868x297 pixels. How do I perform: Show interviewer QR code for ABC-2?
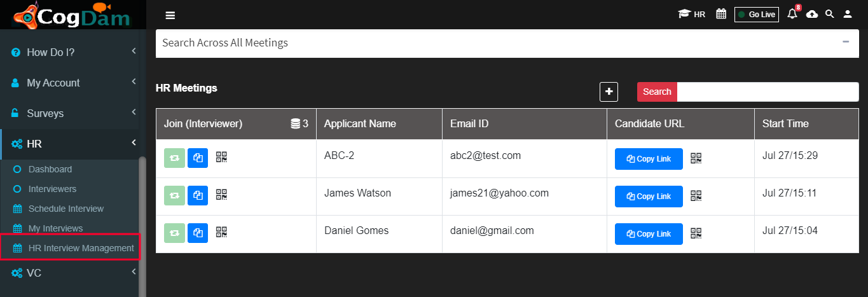221,157
